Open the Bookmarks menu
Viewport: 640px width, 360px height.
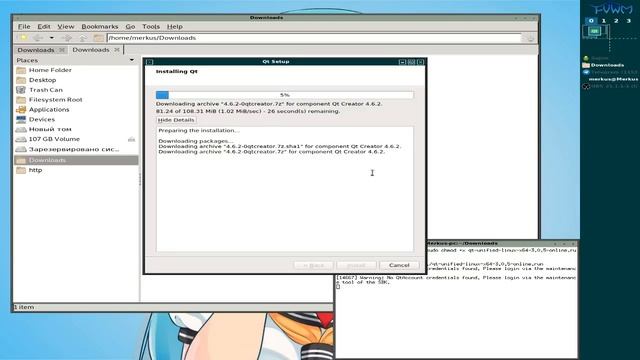(100, 27)
